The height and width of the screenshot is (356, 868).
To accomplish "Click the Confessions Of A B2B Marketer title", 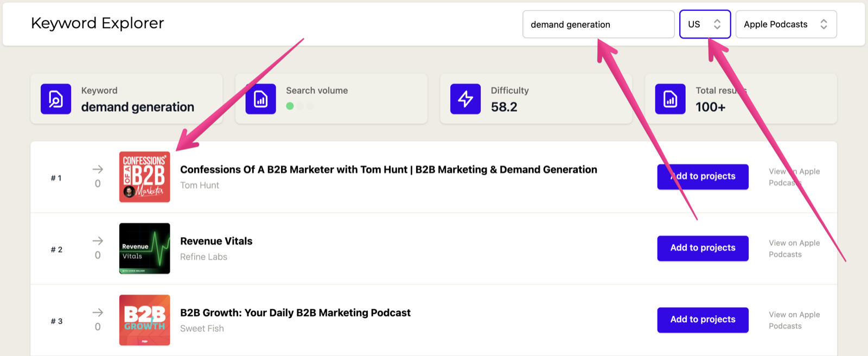I will click(388, 169).
